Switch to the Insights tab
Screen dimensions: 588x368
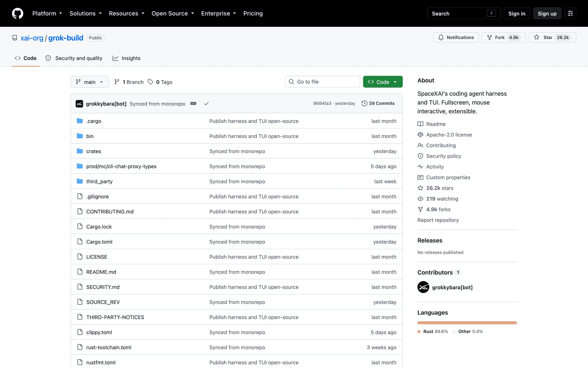click(126, 58)
